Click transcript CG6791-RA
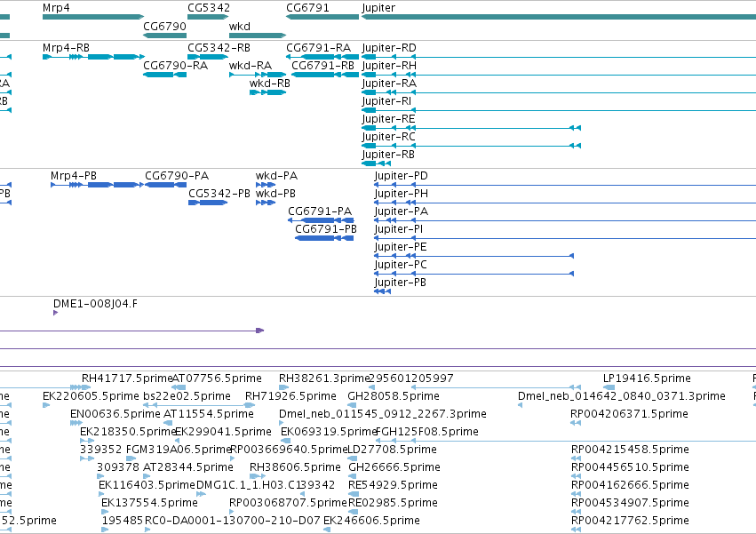Image resolution: width=756 pixels, height=534 pixels. (x=319, y=48)
